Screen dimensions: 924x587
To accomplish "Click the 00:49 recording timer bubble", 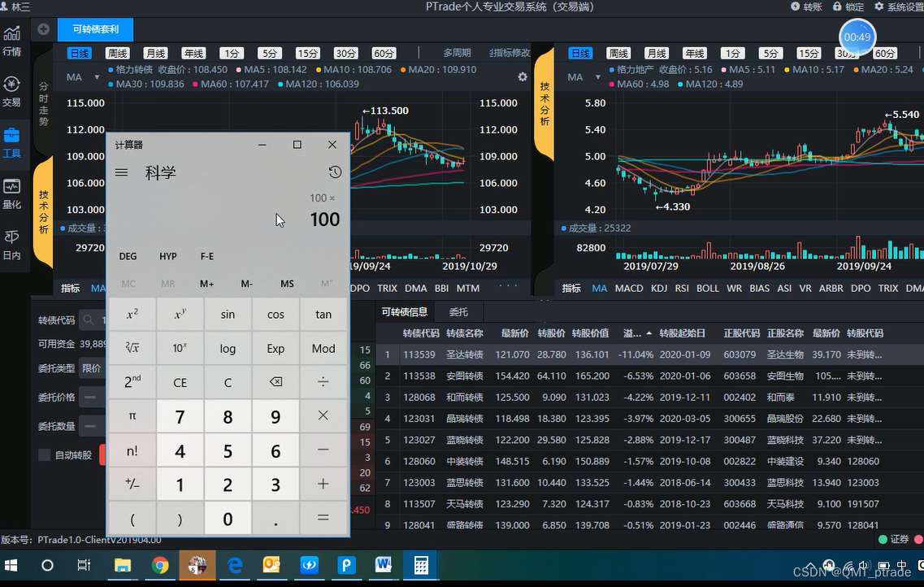I will [857, 37].
